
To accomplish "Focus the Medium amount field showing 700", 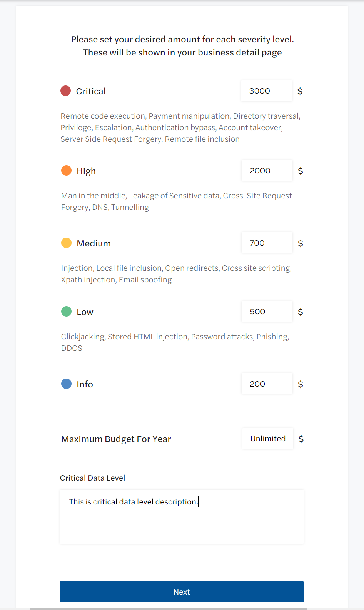I will click(267, 243).
